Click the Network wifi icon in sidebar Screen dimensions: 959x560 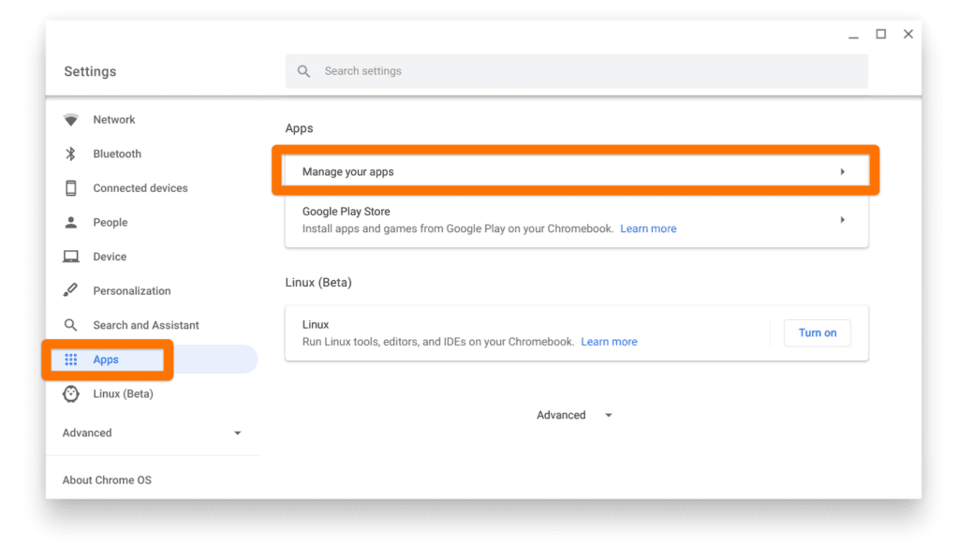(x=71, y=120)
